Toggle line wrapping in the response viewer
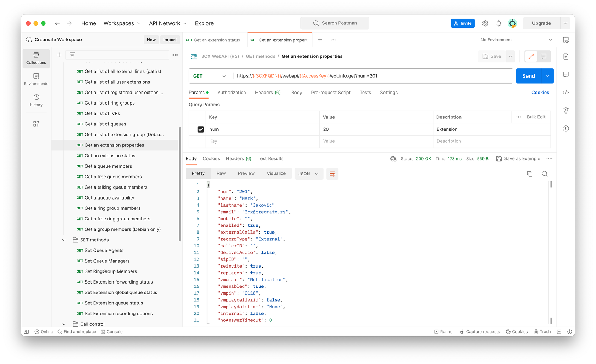 [x=332, y=174]
